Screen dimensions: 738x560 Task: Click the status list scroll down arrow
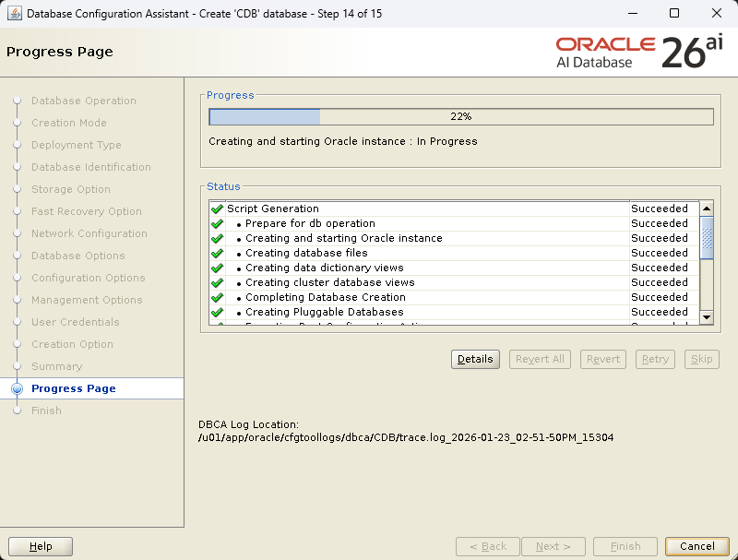(707, 317)
